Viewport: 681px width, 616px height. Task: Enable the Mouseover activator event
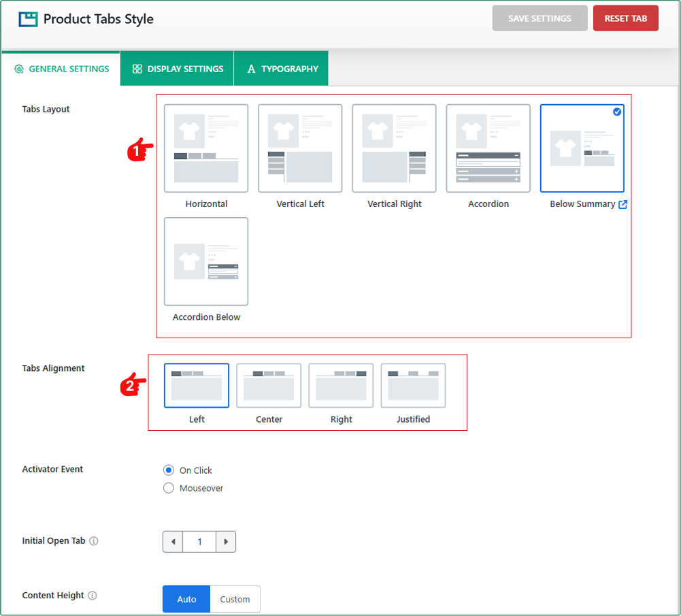pyautogui.click(x=169, y=488)
